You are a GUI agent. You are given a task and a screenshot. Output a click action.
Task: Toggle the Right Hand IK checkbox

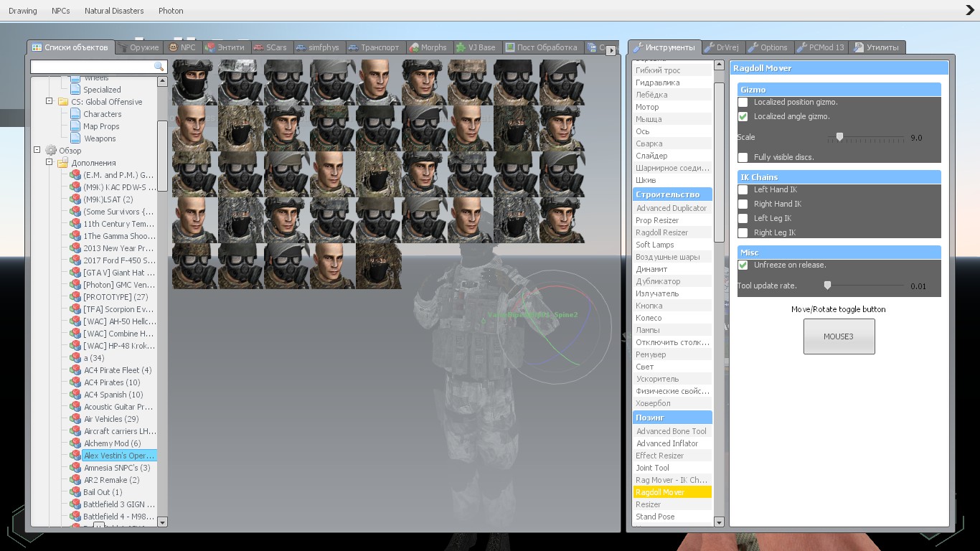(743, 204)
